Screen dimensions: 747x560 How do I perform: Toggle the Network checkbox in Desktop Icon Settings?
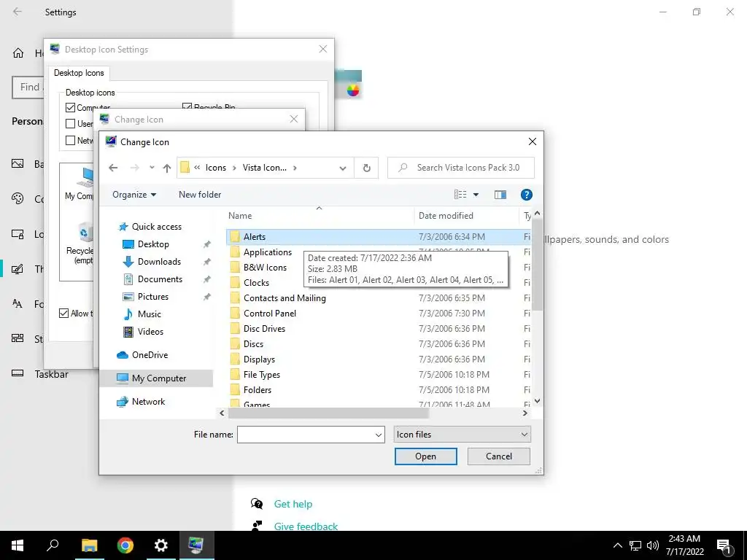(71, 141)
